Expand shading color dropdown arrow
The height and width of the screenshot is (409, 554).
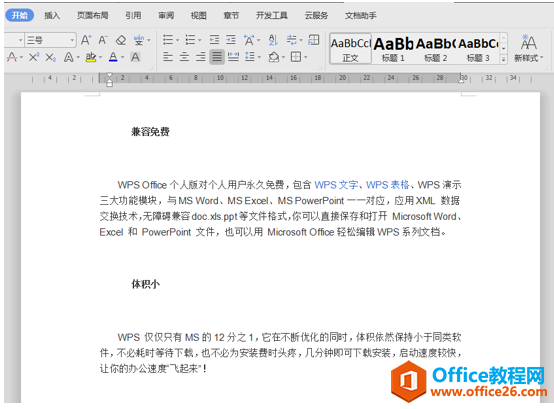283,57
